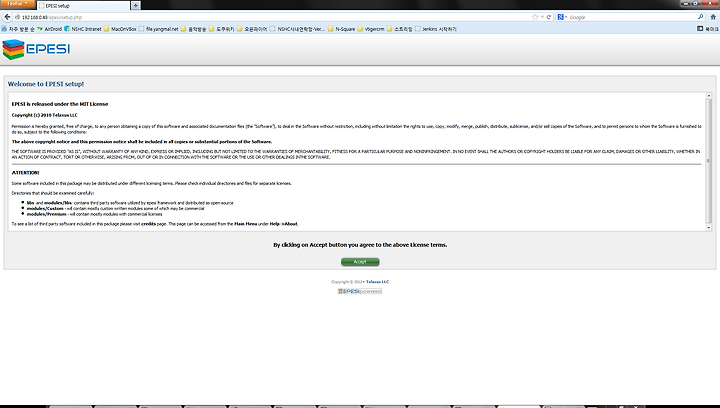Open the URL history dropdown arrow
This screenshot has width=720, height=408.
tap(542, 17)
